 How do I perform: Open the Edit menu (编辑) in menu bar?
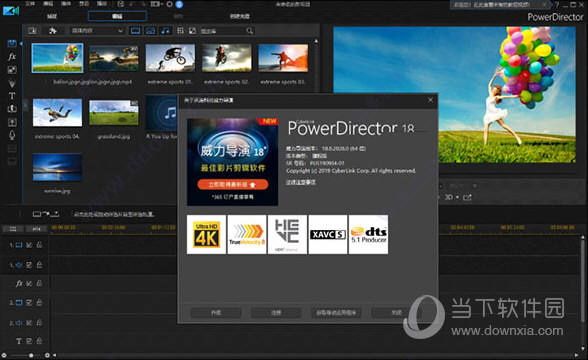click(x=48, y=4)
